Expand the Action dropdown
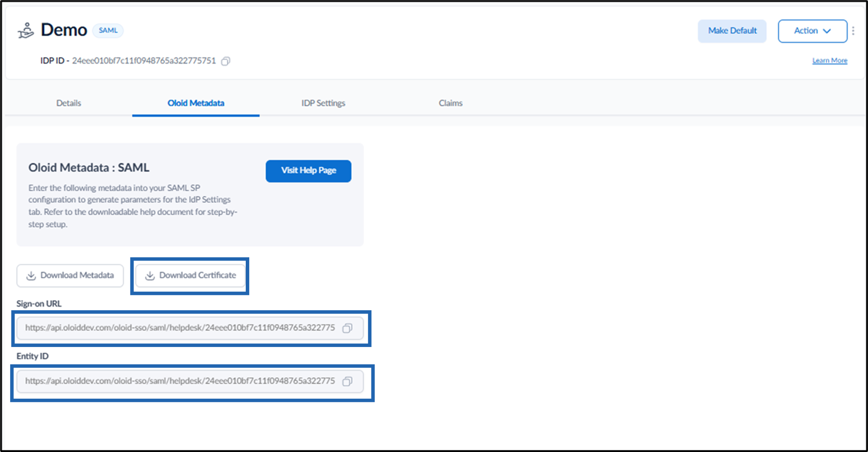868x452 pixels. [x=812, y=31]
